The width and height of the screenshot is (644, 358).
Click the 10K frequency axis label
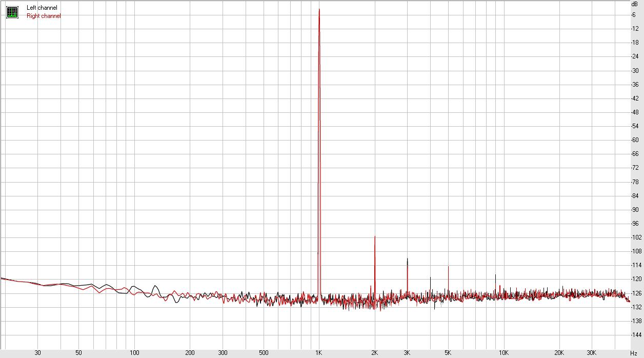pos(504,353)
